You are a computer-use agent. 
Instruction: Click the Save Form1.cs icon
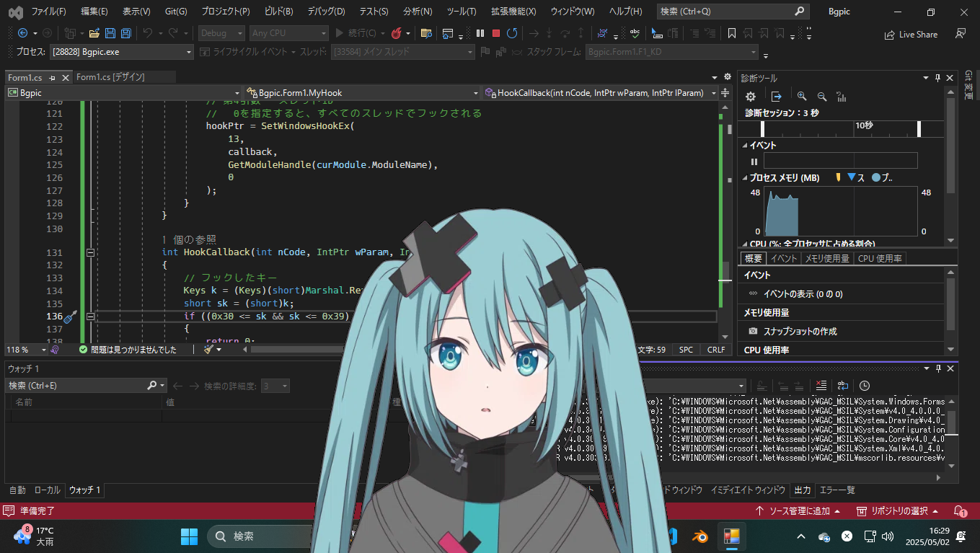[x=110, y=33]
